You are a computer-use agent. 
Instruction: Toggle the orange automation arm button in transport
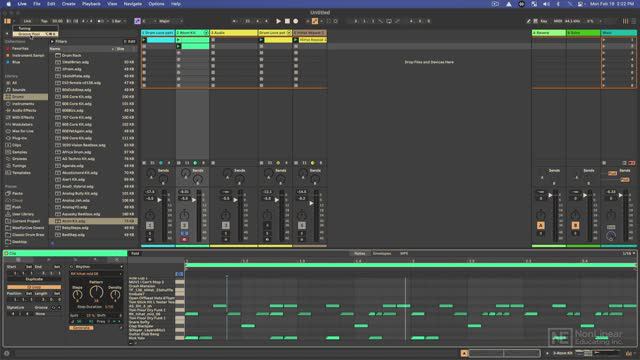[315, 21]
